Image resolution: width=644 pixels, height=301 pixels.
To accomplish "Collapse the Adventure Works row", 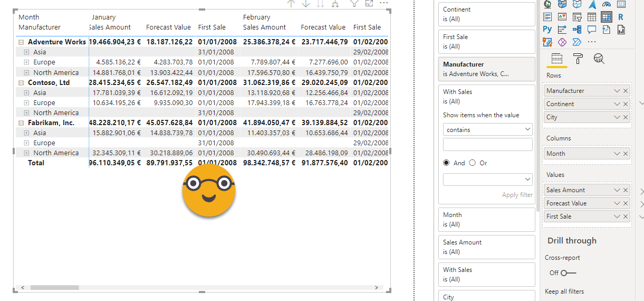I will click(x=21, y=42).
